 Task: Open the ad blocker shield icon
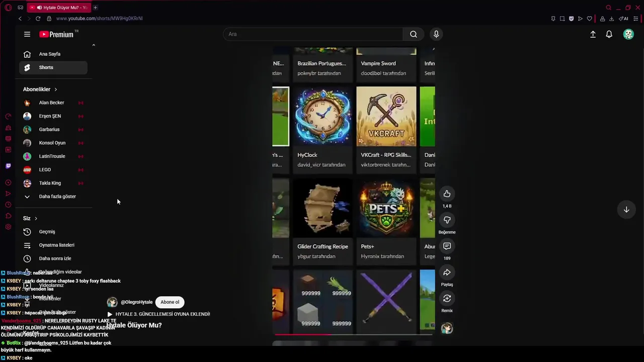pyautogui.click(x=571, y=19)
